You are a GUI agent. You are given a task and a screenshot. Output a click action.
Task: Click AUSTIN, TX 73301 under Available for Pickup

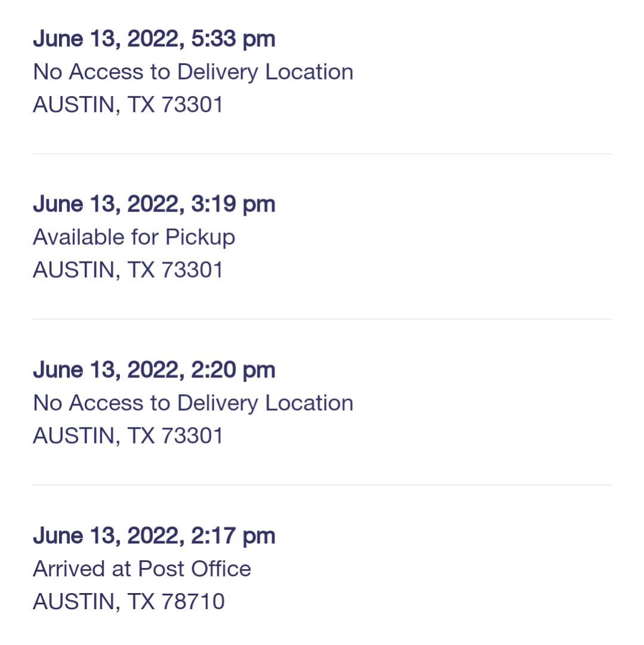tap(128, 270)
